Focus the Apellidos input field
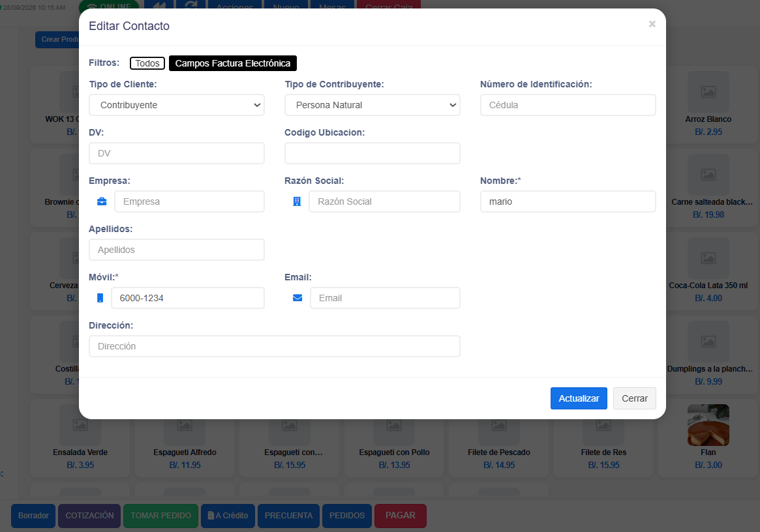Viewport: 760px width, 532px height. 177,250
